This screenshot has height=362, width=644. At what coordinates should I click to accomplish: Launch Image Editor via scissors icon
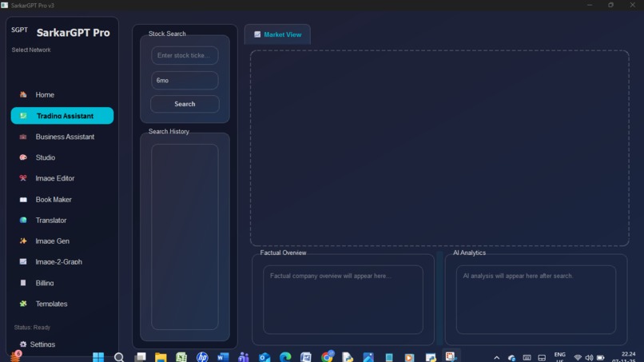pos(23,178)
